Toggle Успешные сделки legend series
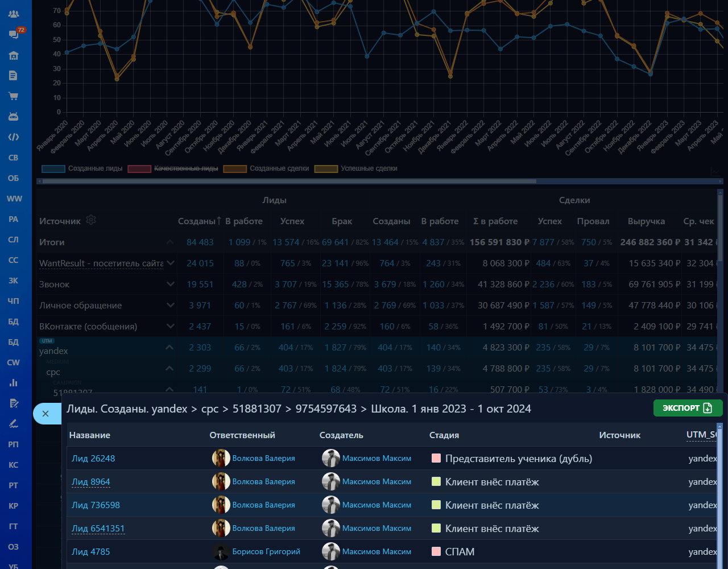The height and width of the screenshot is (569, 728). 356,168
